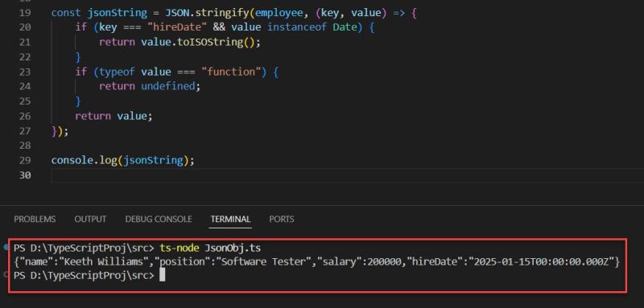Click console.log statement on line 29
The width and height of the screenshot is (644, 308).
pos(123,160)
